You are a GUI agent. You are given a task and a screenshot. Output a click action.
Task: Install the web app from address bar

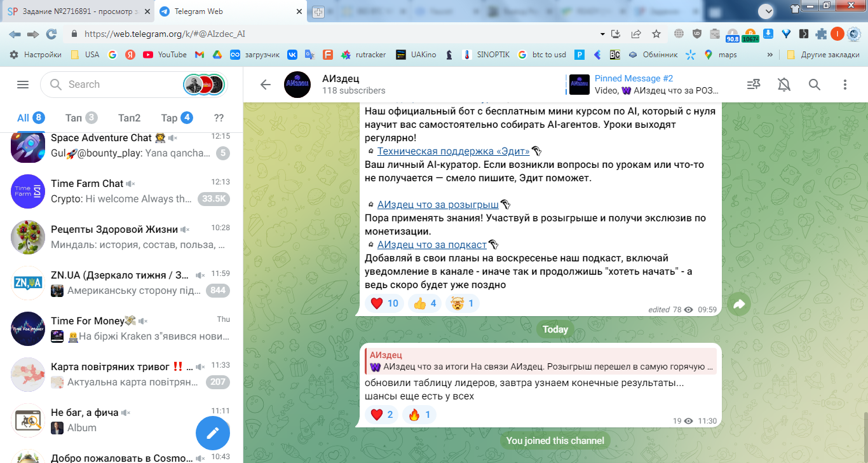tap(615, 34)
